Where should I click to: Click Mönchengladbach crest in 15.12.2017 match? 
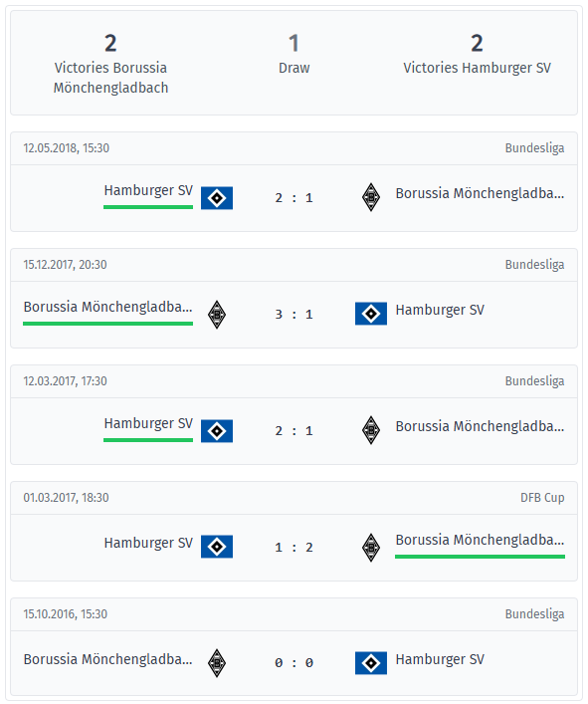pyautogui.click(x=217, y=315)
